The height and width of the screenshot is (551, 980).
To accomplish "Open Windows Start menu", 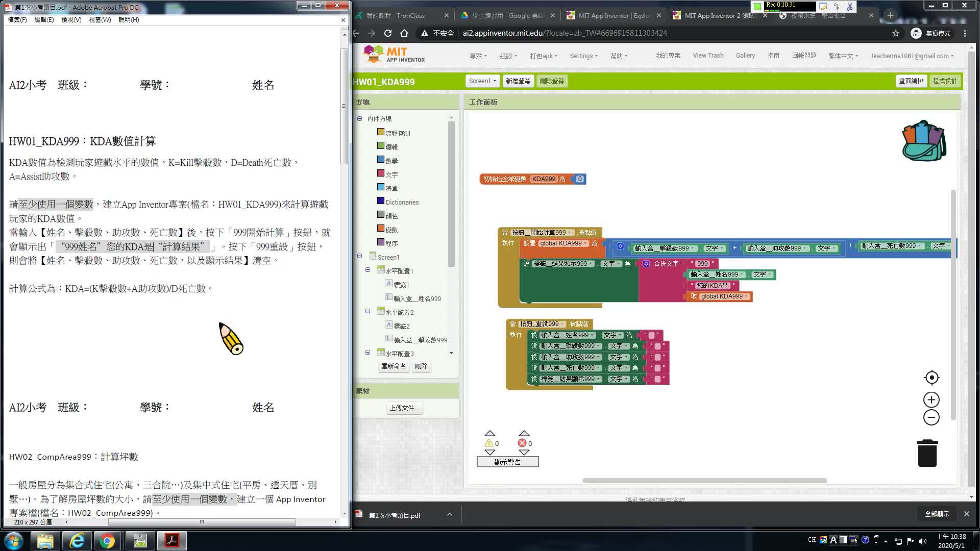I will [x=13, y=540].
